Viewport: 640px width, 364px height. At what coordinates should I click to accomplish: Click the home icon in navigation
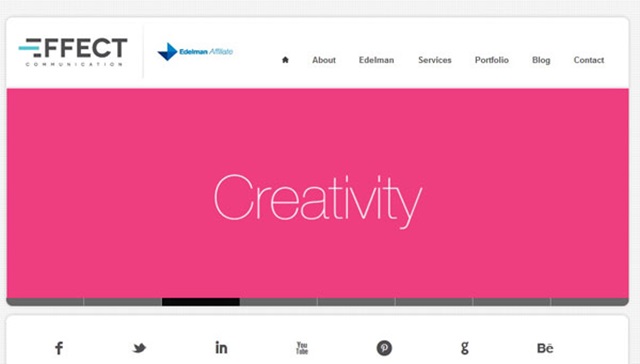[x=285, y=60]
